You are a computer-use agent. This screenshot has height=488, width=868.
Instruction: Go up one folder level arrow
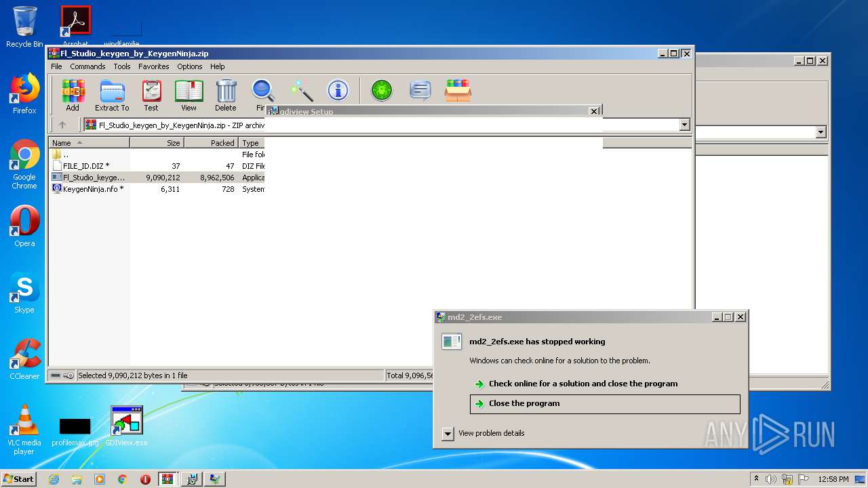click(x=62, y=125)
